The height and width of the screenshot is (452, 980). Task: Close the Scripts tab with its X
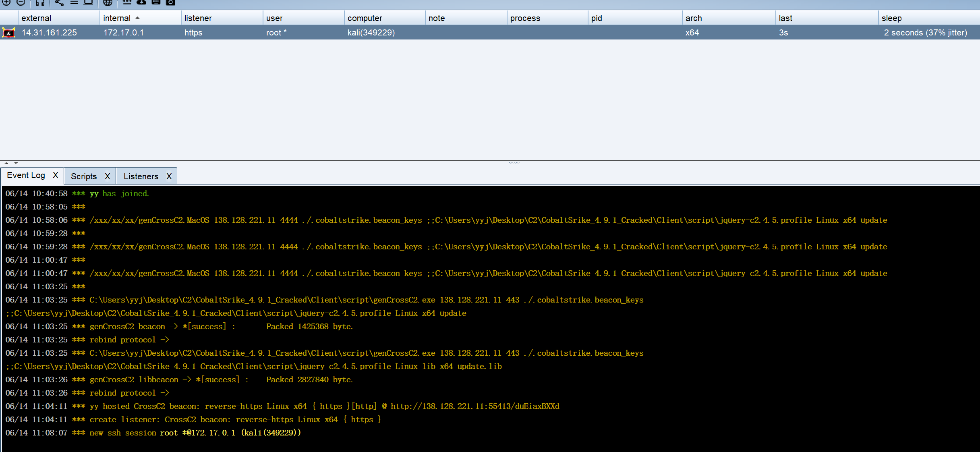[108, 176]
